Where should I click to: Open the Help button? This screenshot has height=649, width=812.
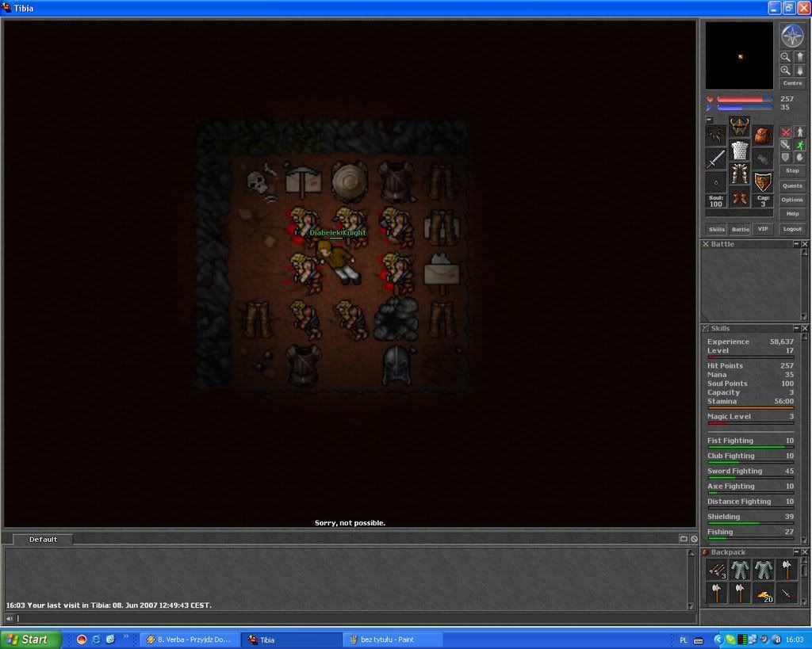coord(792,214)
